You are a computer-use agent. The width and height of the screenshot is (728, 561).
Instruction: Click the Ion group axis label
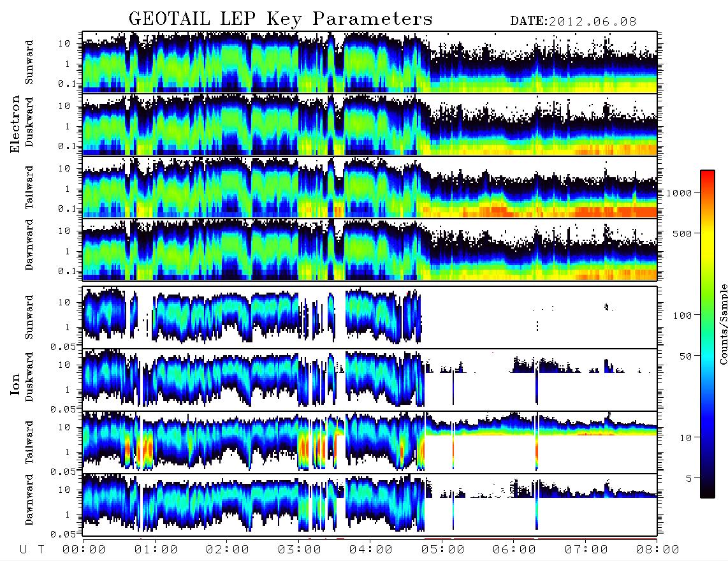click(15, 384)
